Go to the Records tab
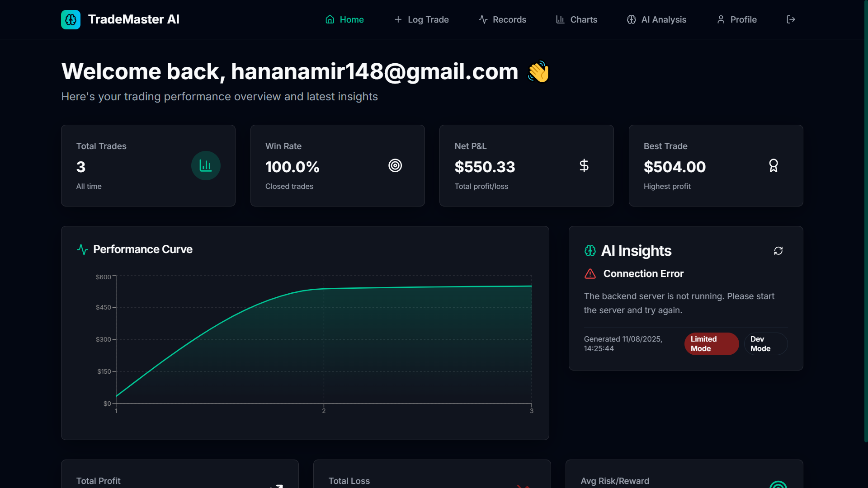Screen dimensions: 868x488 (x=502, y=19)
